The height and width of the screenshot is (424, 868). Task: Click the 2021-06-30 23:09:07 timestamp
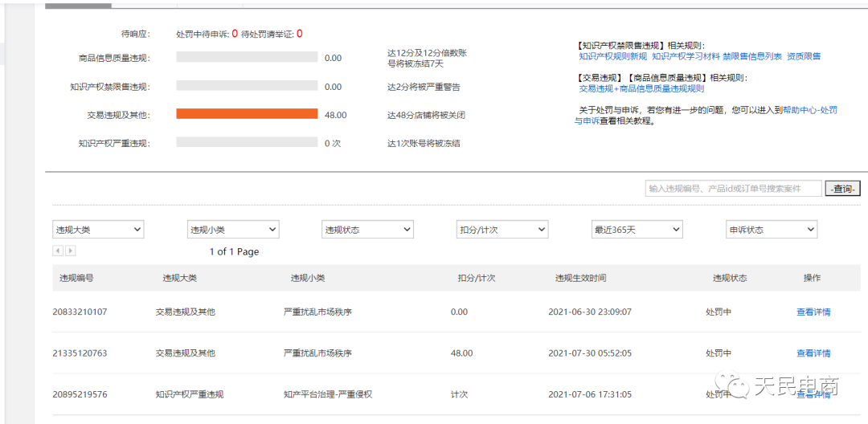click(x=590, y=312)
